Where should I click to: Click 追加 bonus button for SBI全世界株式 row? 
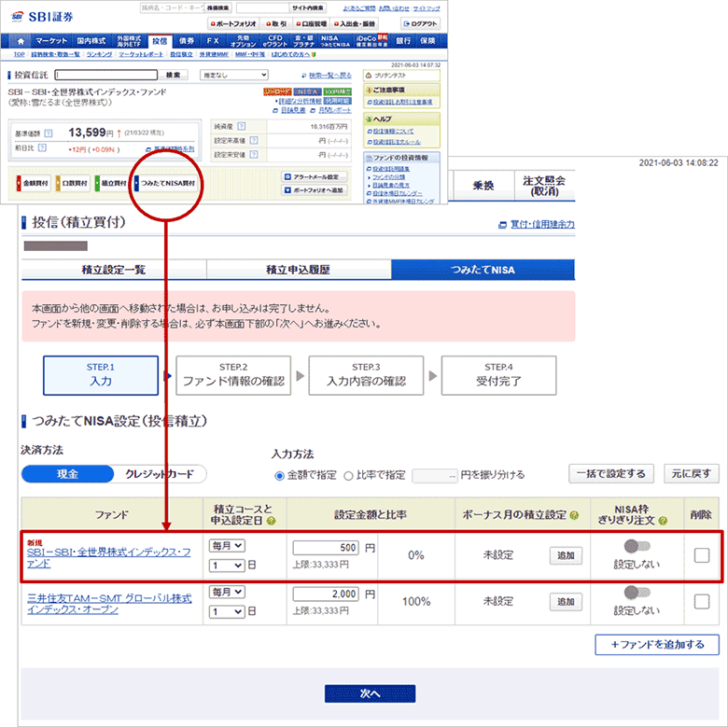[x=566, y=555]
